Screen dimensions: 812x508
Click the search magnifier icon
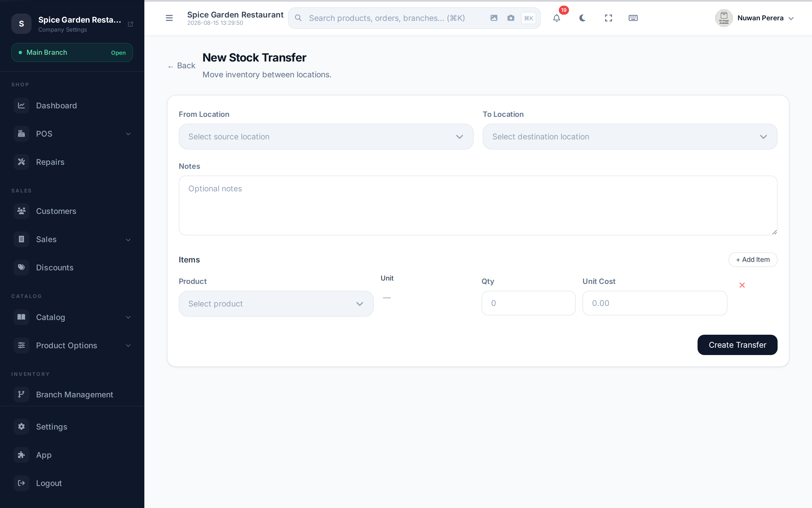298,18
